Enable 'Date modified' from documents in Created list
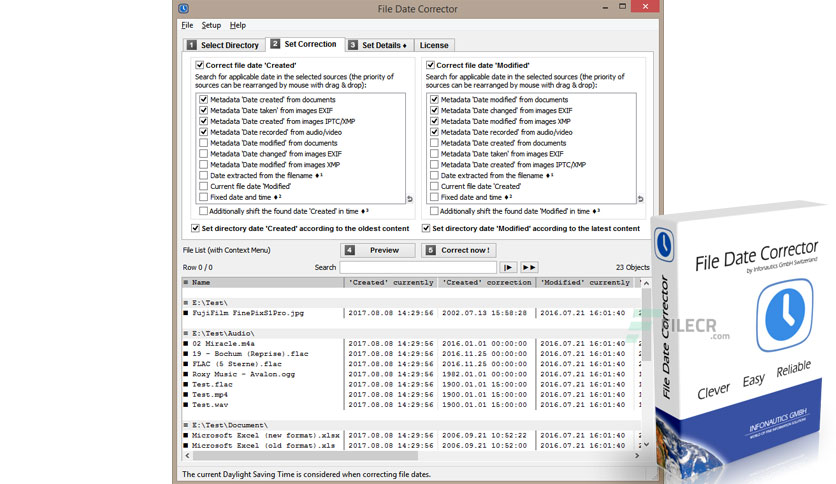The width and height of the screenshot is (836, 484). tap(203, 143)
